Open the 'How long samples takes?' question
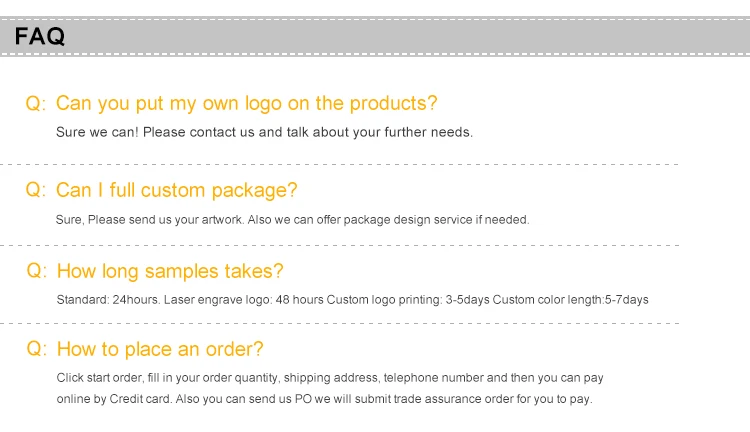The width and height of the screenshot is (750, 432). point(170,271)
